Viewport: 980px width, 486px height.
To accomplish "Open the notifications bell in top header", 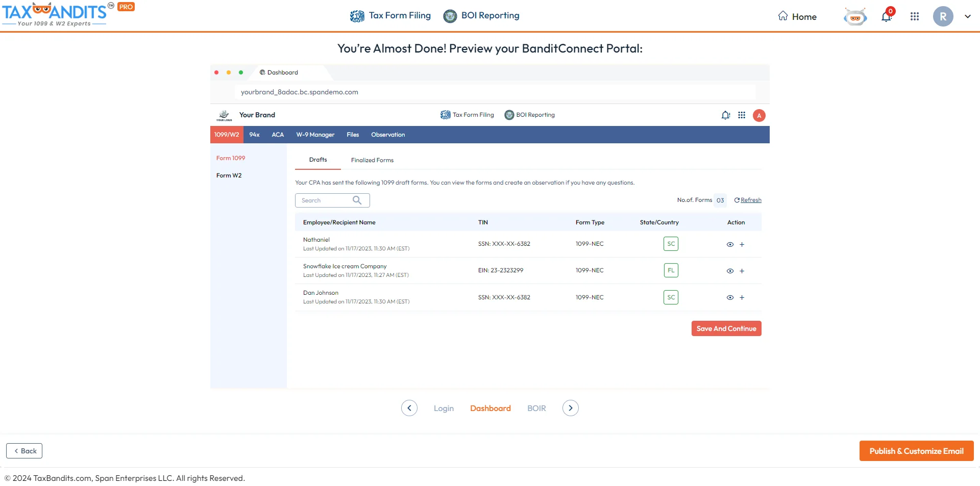I will coord(887,16).
